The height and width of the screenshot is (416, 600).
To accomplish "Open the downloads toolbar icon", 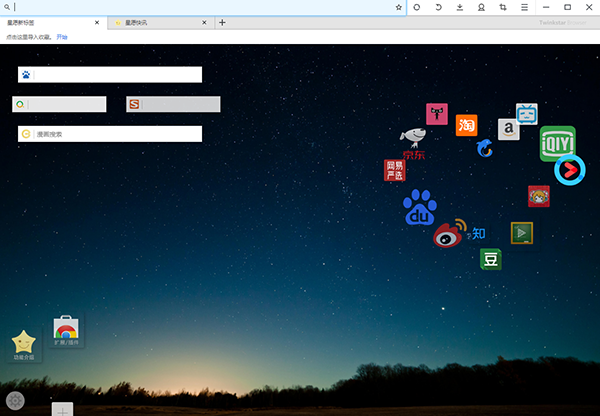I will point(460,7).
